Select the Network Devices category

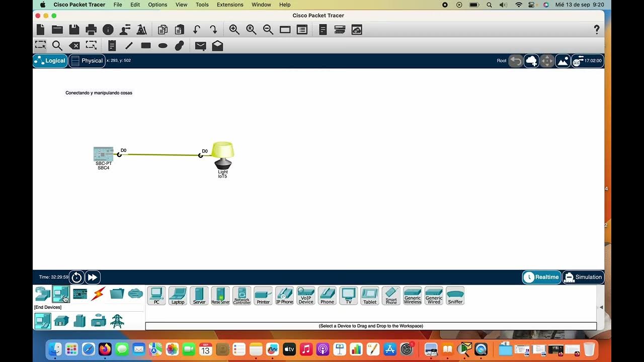[x=43, y=294]
